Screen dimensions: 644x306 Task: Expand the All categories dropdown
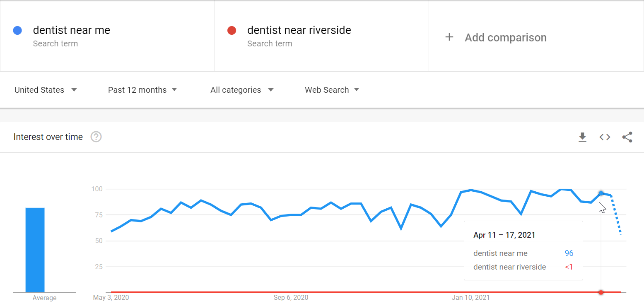tap(242, 90)
